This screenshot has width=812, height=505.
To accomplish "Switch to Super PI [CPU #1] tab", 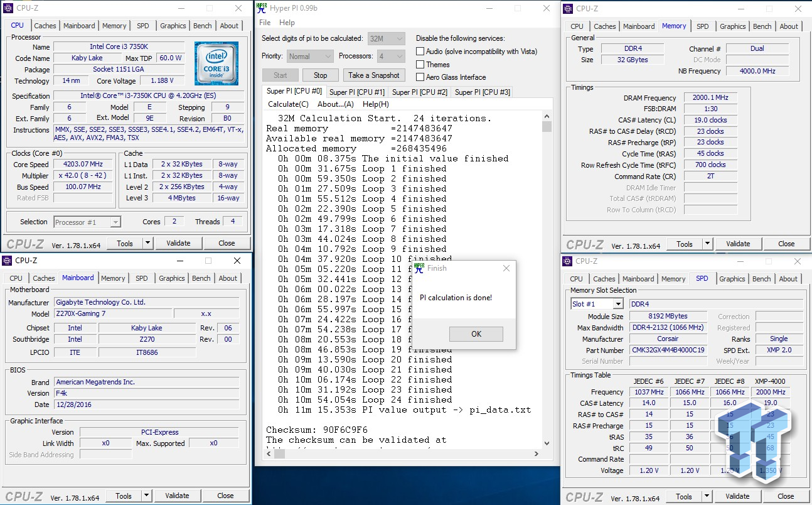I will coord(358,92).
